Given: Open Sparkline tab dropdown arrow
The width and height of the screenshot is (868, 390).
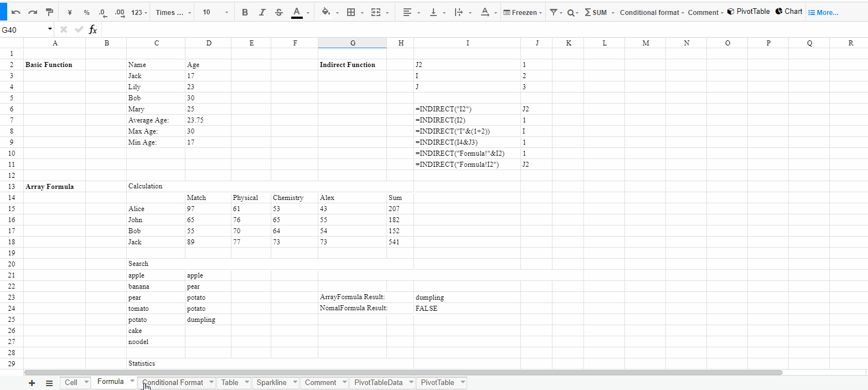Looking at the screenshot, I should coord(294,382).
